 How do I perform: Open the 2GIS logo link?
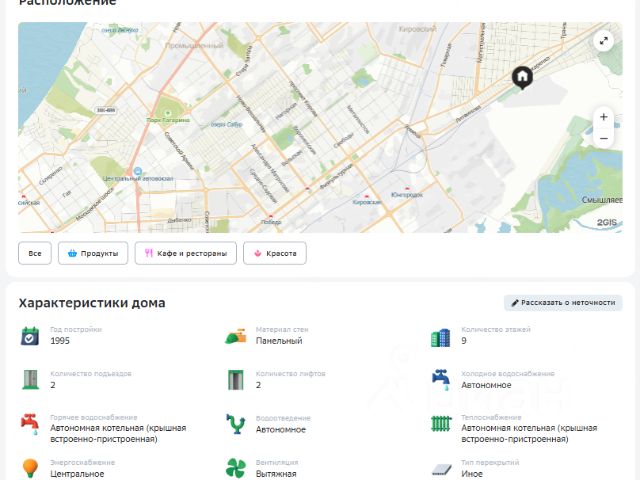(607, 222)
